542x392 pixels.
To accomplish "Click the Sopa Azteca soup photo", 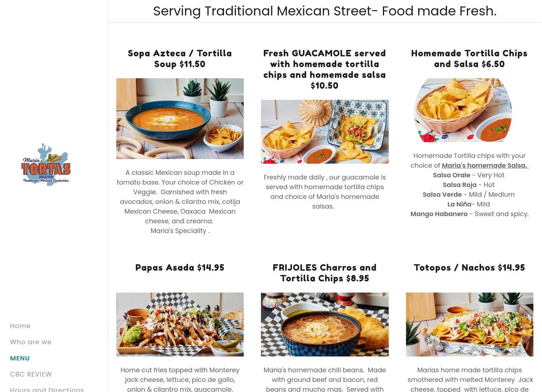I will (x=180, y=118).
